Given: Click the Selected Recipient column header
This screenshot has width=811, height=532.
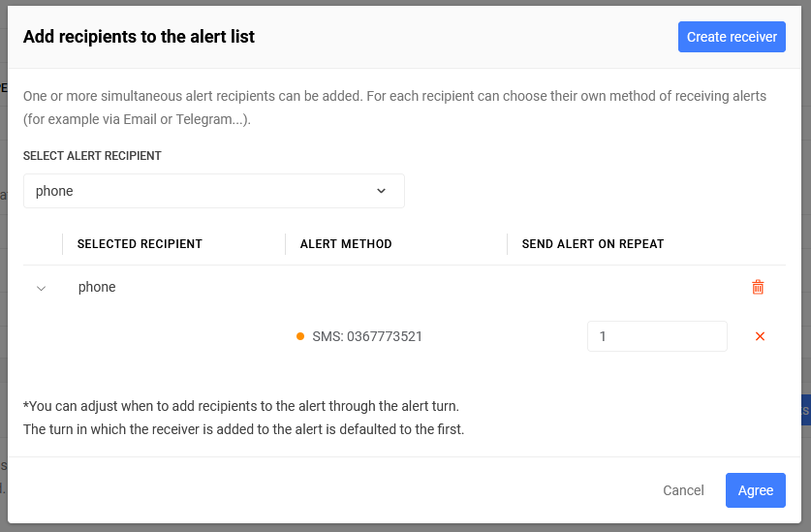Looking at the screenshot, I should (x=140, y=244).
